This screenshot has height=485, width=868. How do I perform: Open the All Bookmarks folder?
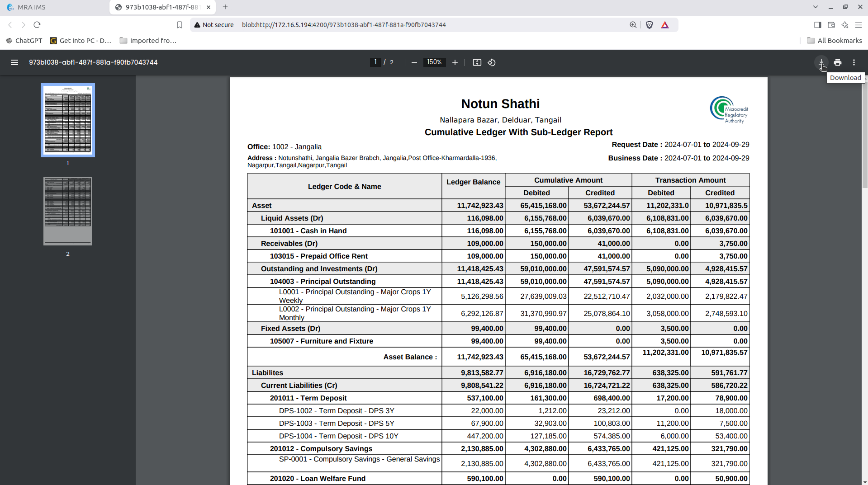835,41
